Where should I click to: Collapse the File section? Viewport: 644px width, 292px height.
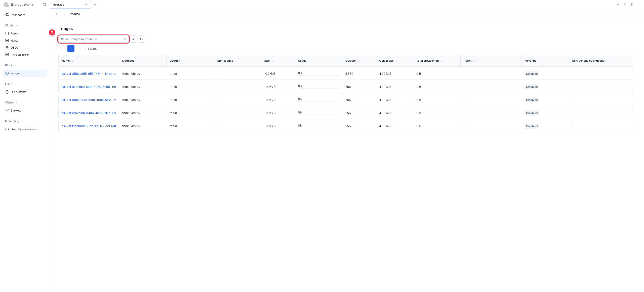[9, 84]
